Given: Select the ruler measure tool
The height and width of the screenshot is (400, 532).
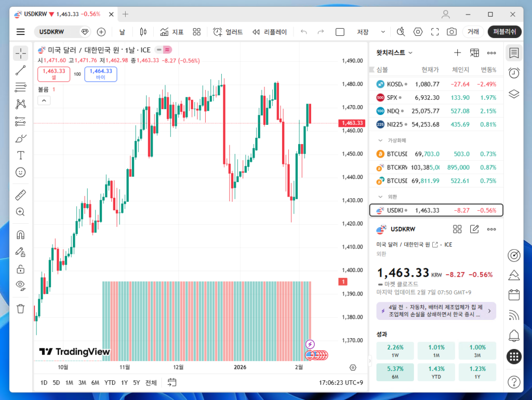Looking at the screenshot, I should click(x=21, y=195).
